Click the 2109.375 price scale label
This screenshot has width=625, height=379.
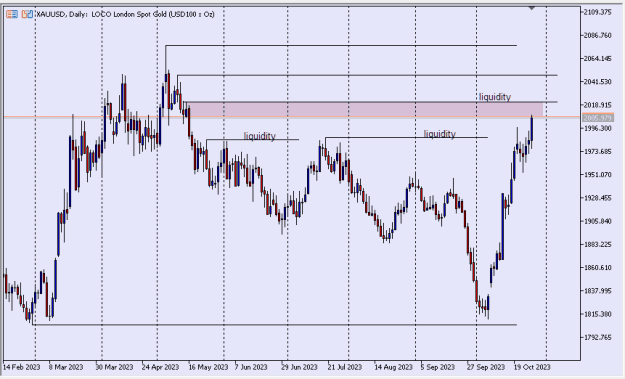597,12
